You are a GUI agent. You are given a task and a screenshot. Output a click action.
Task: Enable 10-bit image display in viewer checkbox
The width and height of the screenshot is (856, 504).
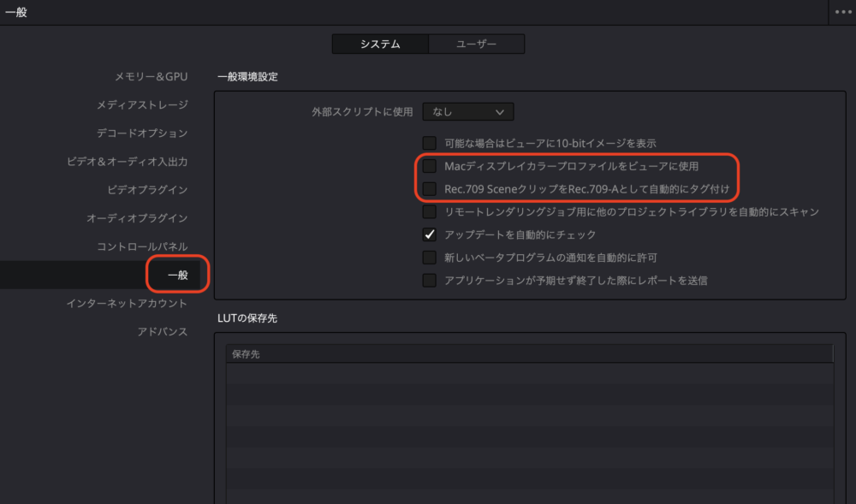[x=430, y=143]
